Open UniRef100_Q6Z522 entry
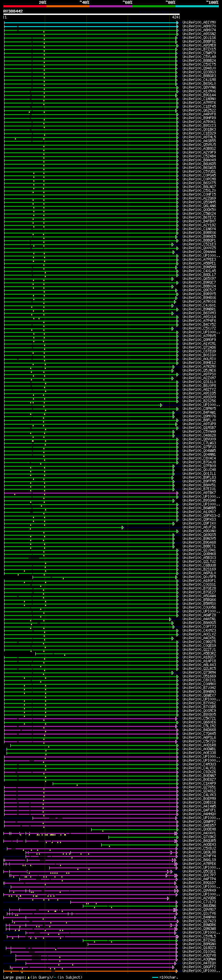The height and width of the screenshot is (980, 222). (x=199, y=110)
